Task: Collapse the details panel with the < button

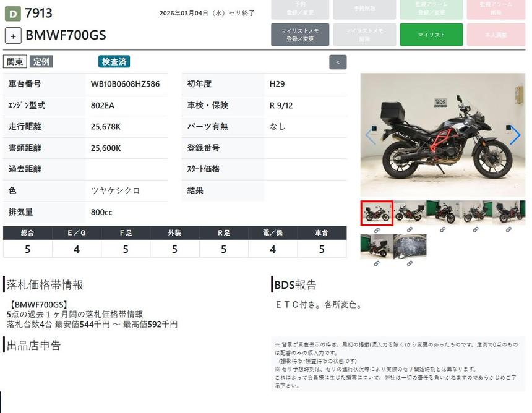Action: [338, 62]
